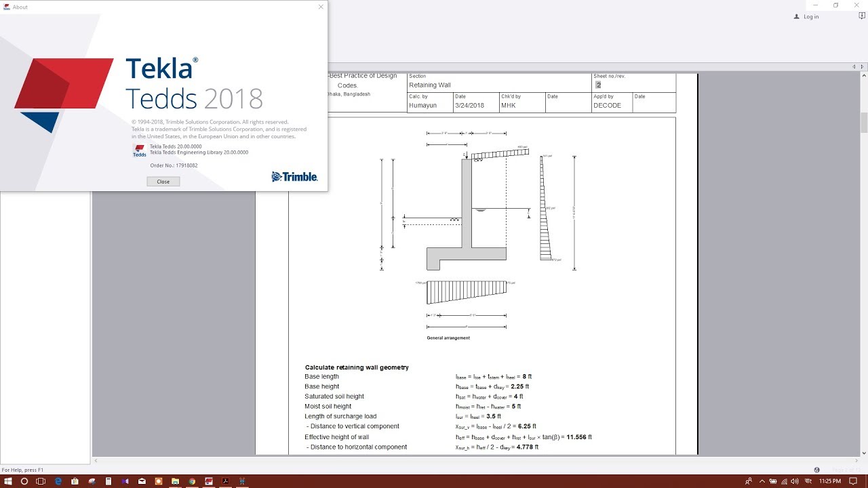Close the About dialog using the Close button

coord(163,181)
